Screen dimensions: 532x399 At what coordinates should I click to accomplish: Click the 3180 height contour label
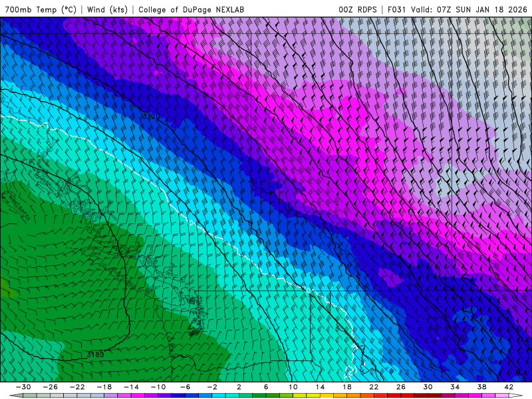click(x=95, y=354)
